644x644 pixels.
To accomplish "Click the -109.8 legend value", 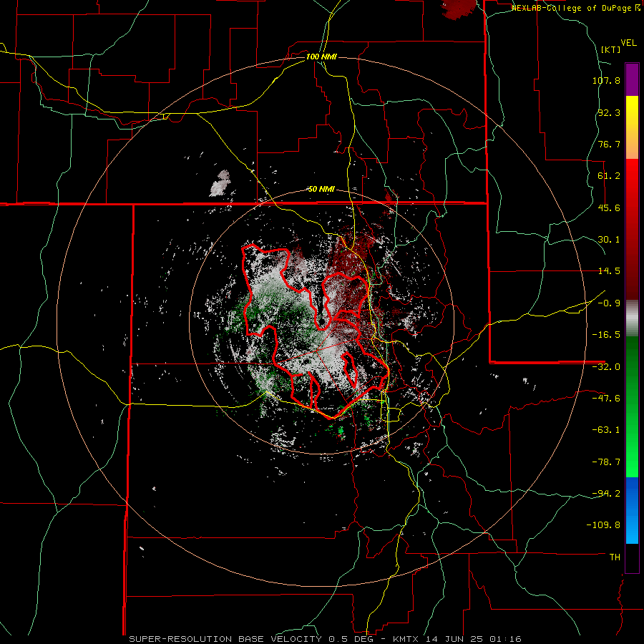I will pyautogui.click(x=603, y=525).
